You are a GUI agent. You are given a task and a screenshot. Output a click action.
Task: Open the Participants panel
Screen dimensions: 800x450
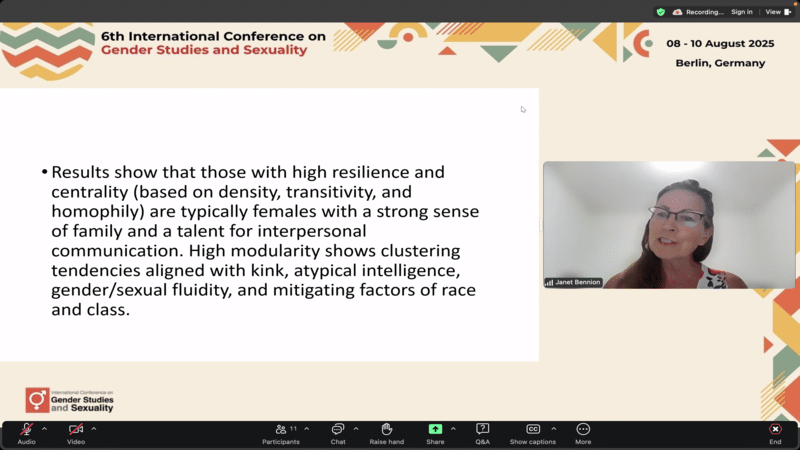(x=281, y=429)
